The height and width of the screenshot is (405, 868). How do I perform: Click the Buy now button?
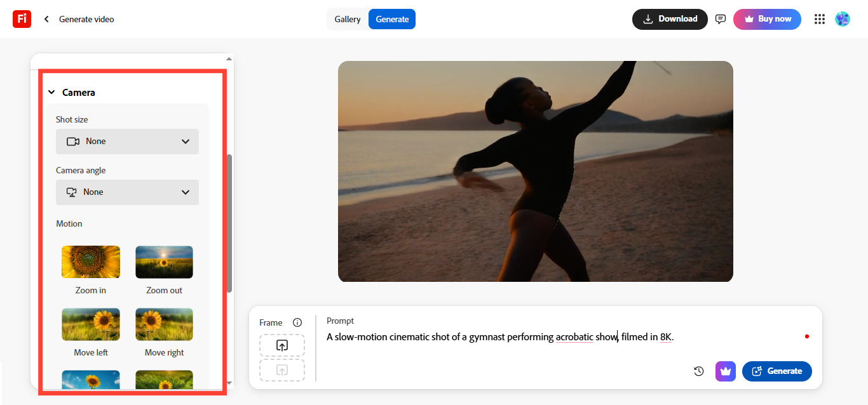coord(767,19)
